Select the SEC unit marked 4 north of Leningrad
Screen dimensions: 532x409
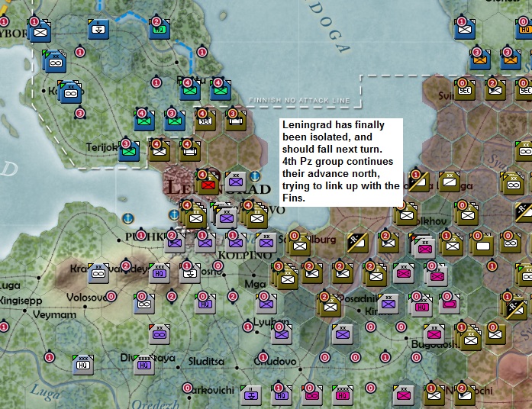point(205,121)
